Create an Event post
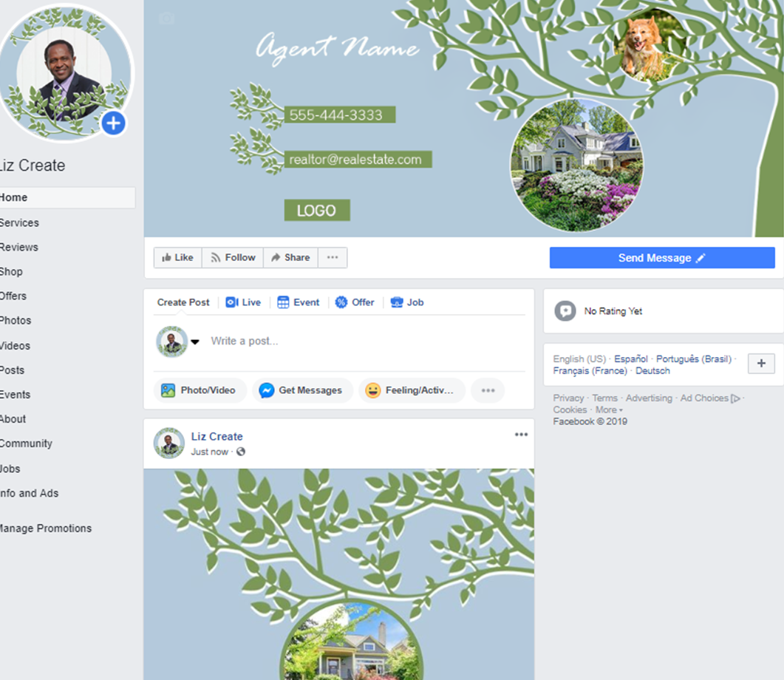The height and width of the screenshot is (680, 784). click(x=299, y=302)
